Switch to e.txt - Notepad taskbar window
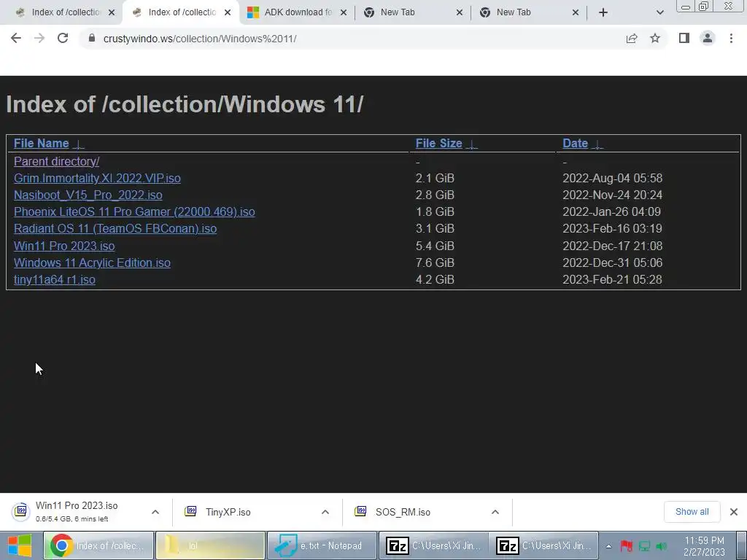Image resolution: width=747 pixels, height=560 pixels. [x=322, y=545]
